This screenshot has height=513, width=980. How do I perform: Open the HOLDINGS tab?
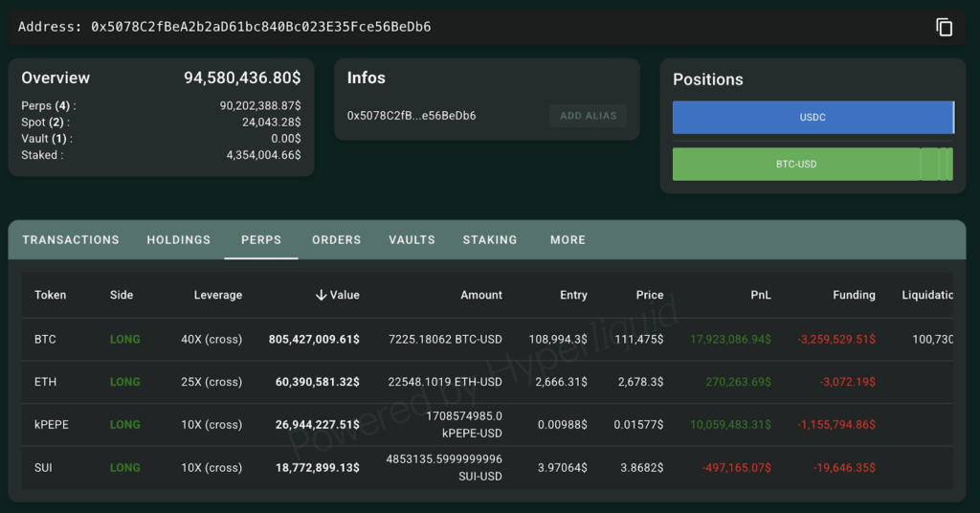click(178, 239)
